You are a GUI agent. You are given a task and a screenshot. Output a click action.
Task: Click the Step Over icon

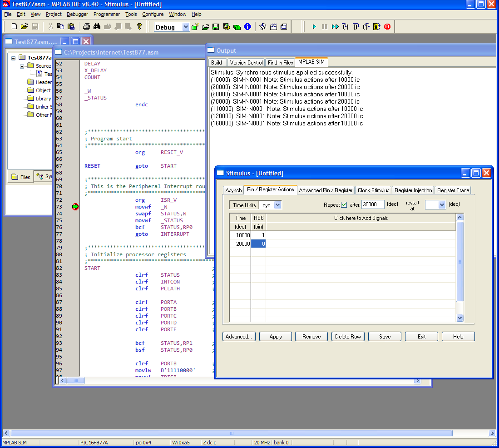[x=356, y=27]
